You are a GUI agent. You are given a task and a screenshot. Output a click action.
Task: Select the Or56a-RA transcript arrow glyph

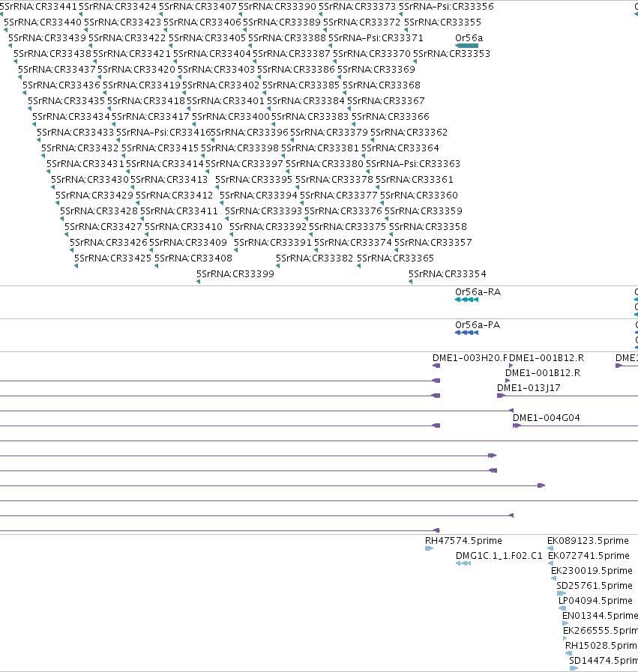coord(466,300)
